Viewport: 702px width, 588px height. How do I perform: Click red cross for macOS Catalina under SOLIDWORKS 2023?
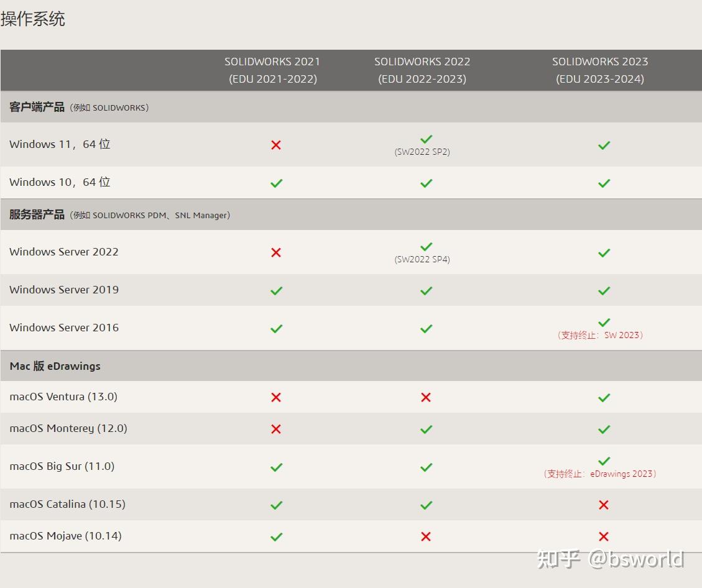pos(604,505)
